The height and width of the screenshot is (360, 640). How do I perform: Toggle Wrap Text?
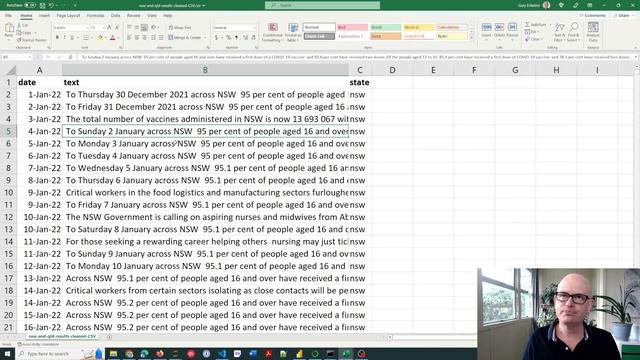pyautogui.click(x=180, y=28)
